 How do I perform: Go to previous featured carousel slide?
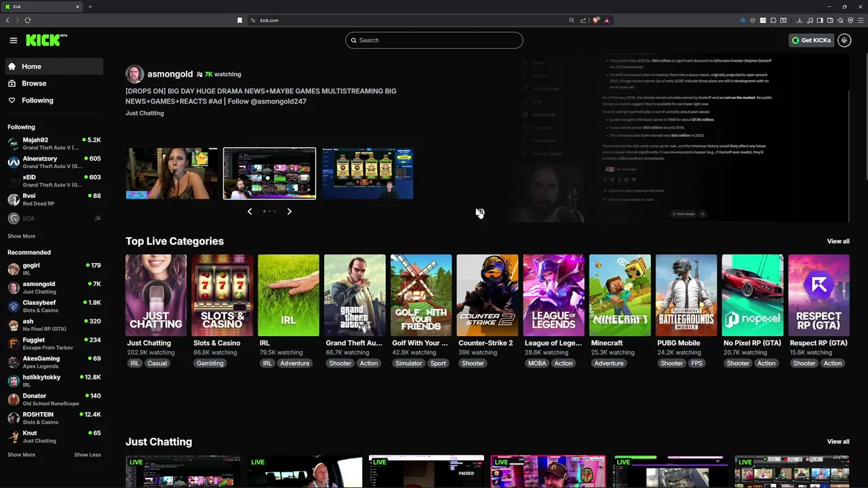(x=250, y=211)
